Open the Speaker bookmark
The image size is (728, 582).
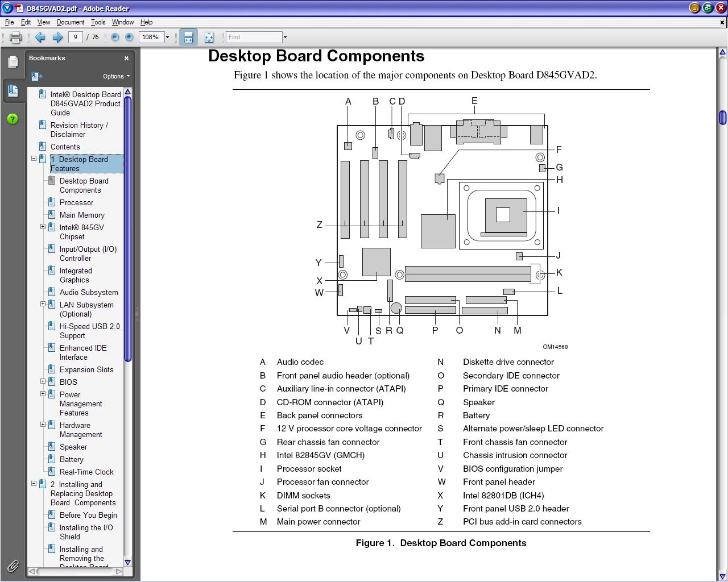click(73, 447)
